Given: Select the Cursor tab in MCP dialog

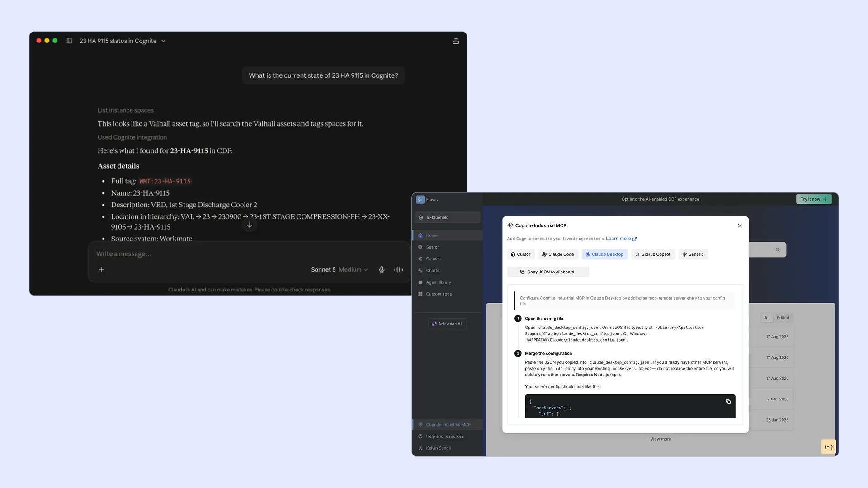Looking at the screenshot, I should 521,254.
